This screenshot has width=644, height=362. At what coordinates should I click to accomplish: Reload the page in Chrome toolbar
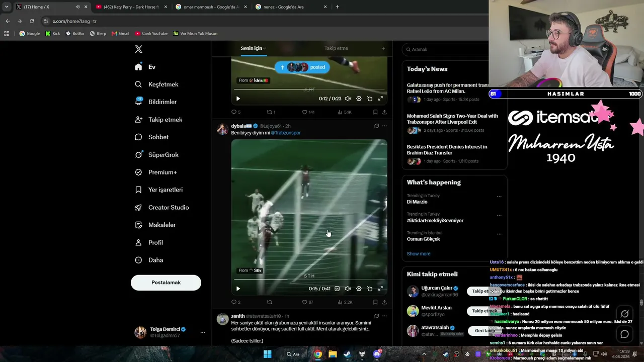(32, 21)
